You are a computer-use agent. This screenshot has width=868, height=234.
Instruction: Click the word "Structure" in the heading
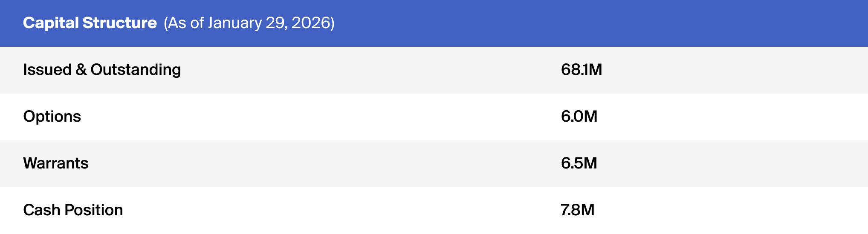(120, 23)
